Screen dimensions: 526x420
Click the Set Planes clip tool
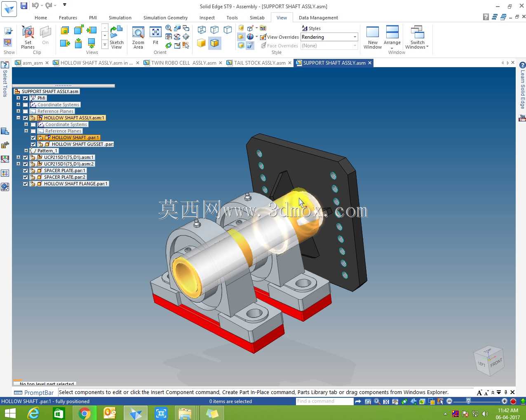pyautogui.click(x=28, y=37)
